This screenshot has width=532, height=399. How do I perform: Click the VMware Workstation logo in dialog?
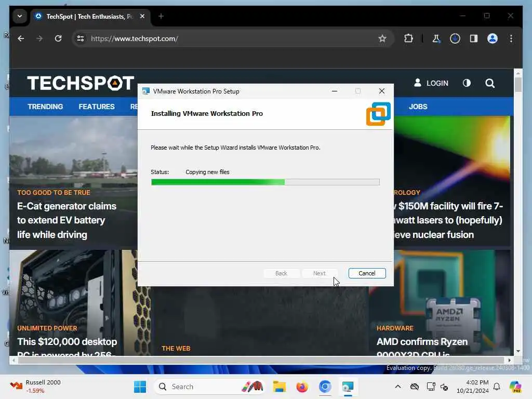[378, 114]
